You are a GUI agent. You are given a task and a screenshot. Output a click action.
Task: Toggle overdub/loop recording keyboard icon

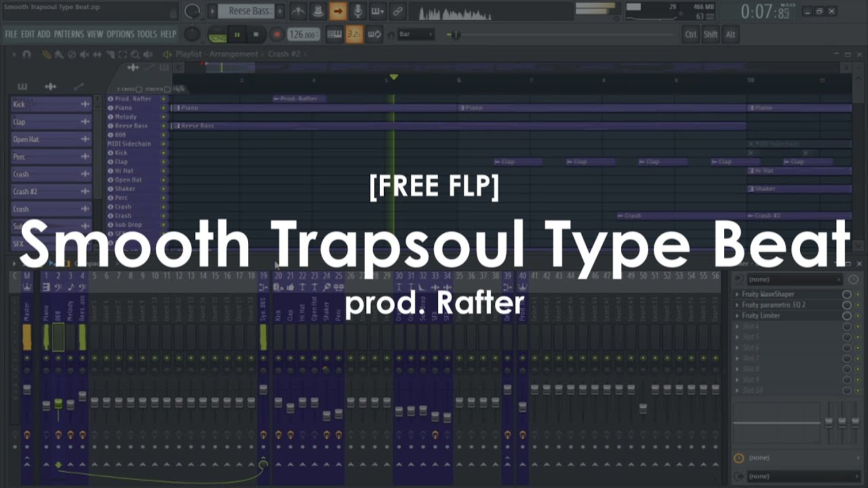pyautogui.click(x=378, y=11)
